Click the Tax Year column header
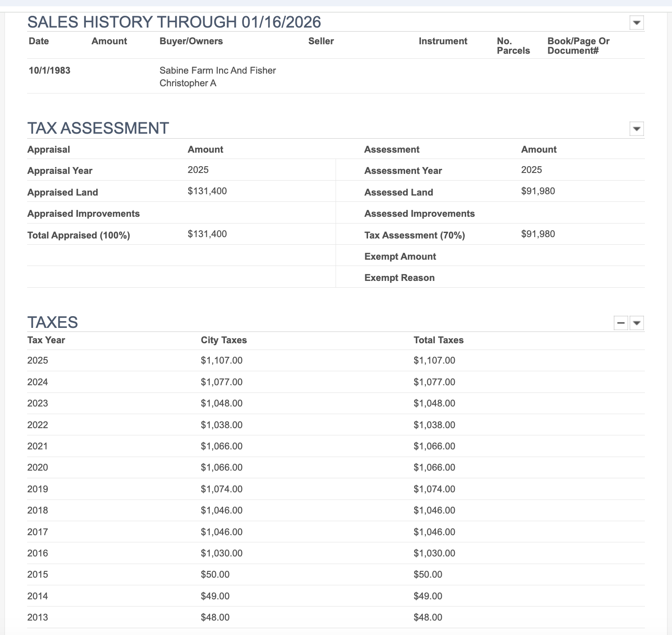 coord(47,340)
